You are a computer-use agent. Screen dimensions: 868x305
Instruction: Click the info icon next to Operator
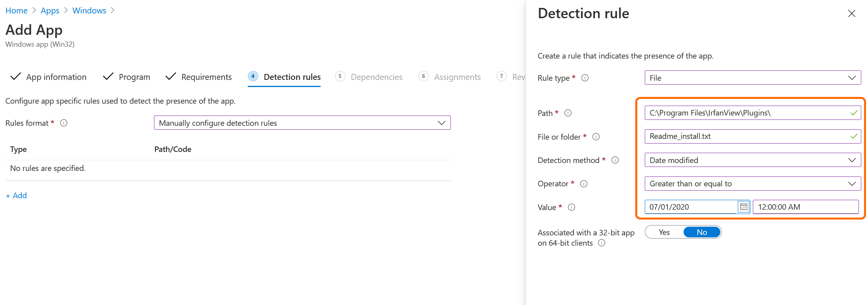[x=583, y=184]
